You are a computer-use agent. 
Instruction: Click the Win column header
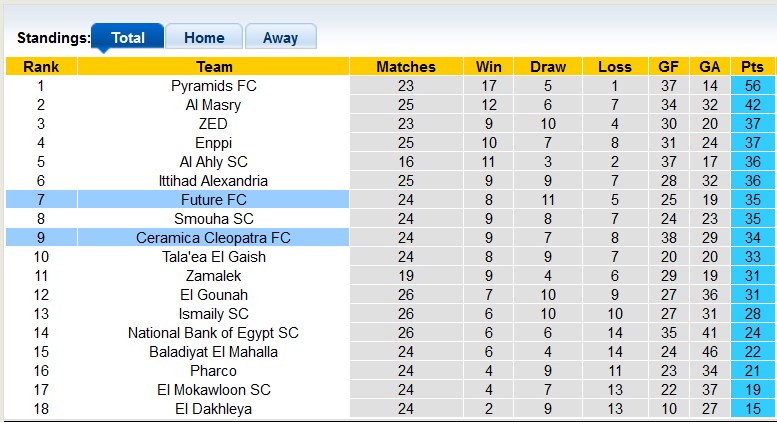[x=488, y=67]
